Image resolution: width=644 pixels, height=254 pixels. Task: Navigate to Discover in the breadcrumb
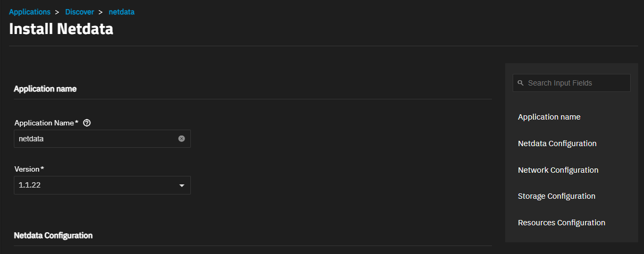coord(80,12)
